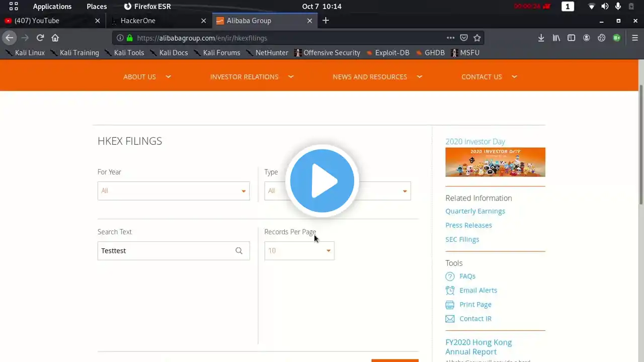644x362 pixels.
Task: Reload the current page
Action: 40,38
